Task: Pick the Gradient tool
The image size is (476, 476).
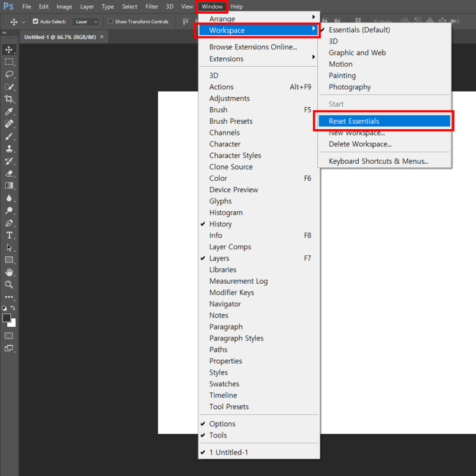Action: click(x=9, y=186)
